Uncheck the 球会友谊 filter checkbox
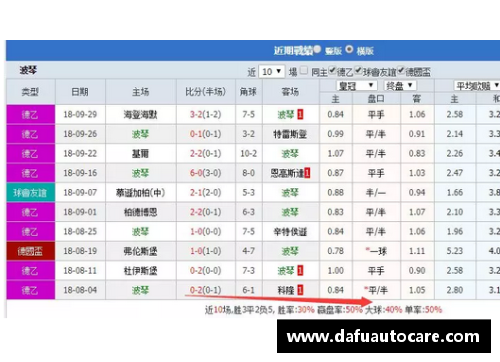 tap(358, 70)
